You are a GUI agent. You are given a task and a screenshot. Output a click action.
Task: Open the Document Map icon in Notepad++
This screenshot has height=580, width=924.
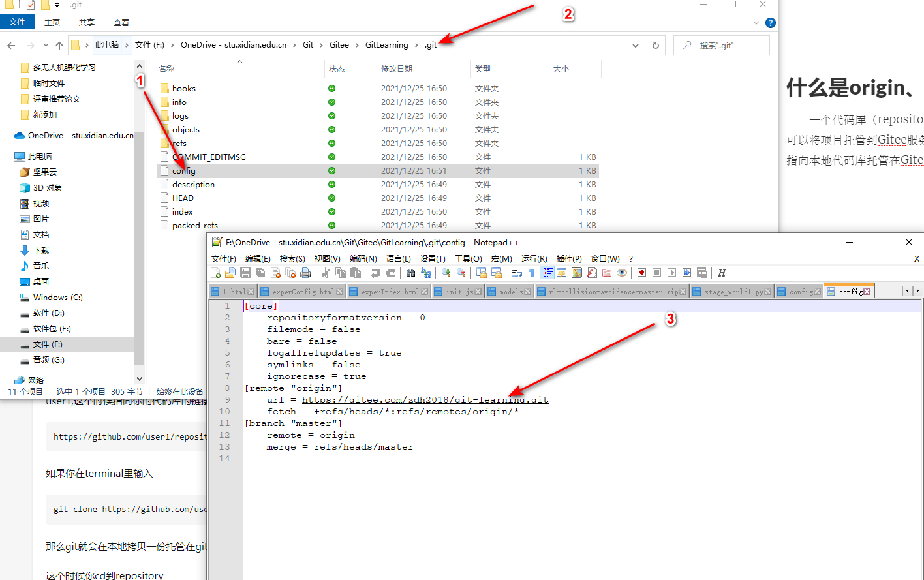pyautogui.click(x=577, y=273)
